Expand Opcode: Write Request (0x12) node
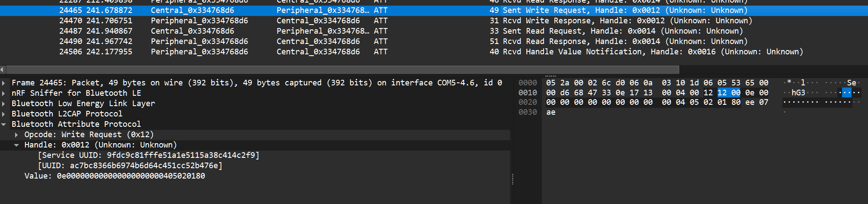Viewport: 868px width, 204px height. [16, 135]
